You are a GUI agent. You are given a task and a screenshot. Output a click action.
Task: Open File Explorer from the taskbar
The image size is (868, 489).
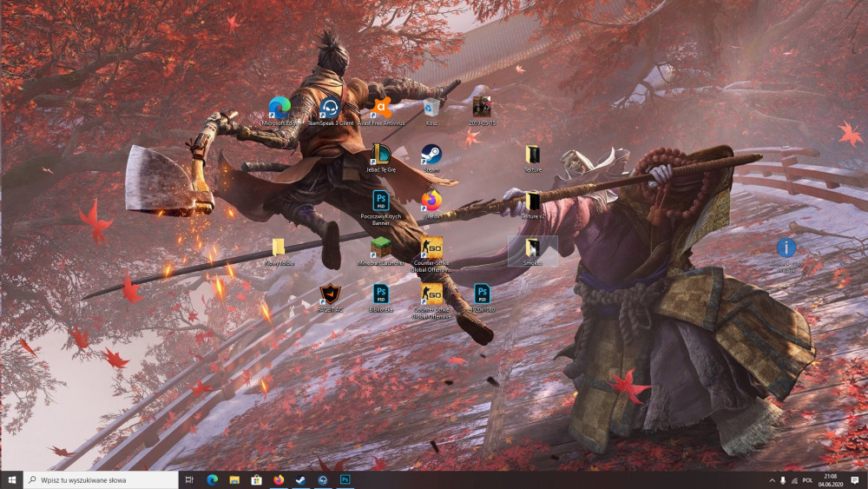pyautogui.click(x=234, y=479)
